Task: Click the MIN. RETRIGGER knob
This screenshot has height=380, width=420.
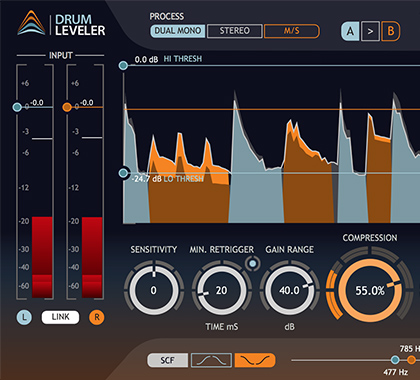Action: [x=222, y=290]
